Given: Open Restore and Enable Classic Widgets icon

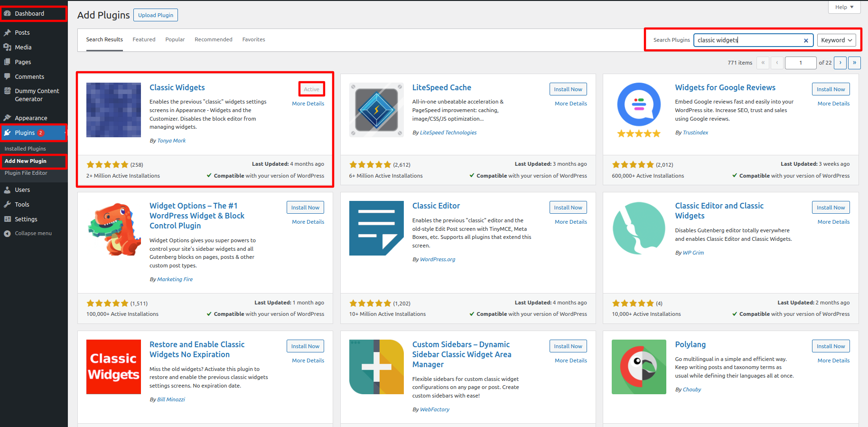Looking at the screenshot, I should [113, 367].
